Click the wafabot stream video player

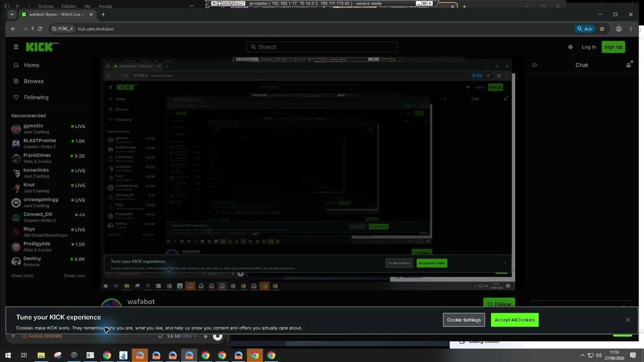click(307, 174)
